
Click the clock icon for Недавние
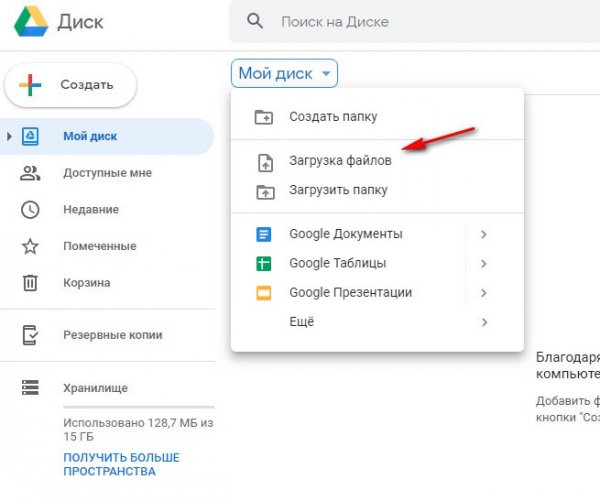(x=30, y=209)
